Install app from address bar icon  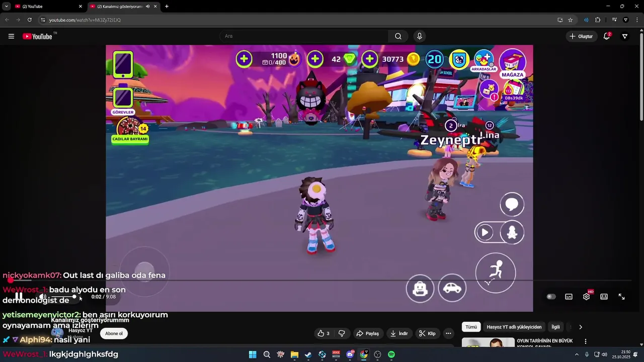[560, 20]
